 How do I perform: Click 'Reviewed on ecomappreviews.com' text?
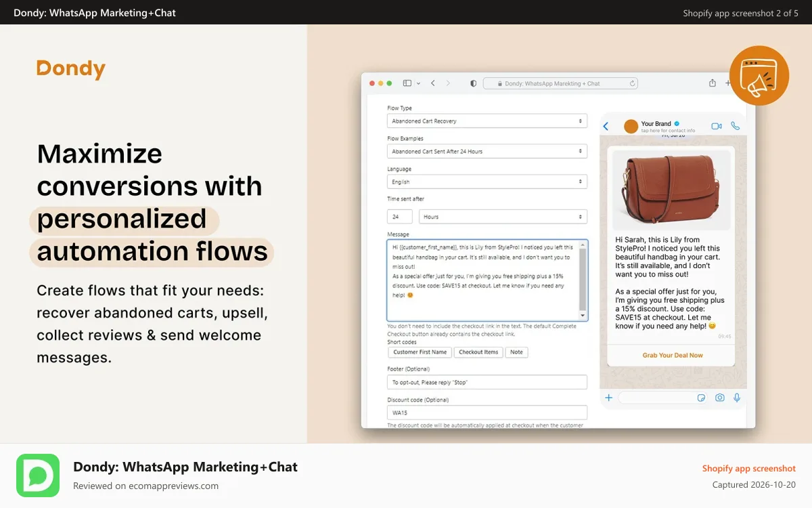tap(146, 486)
